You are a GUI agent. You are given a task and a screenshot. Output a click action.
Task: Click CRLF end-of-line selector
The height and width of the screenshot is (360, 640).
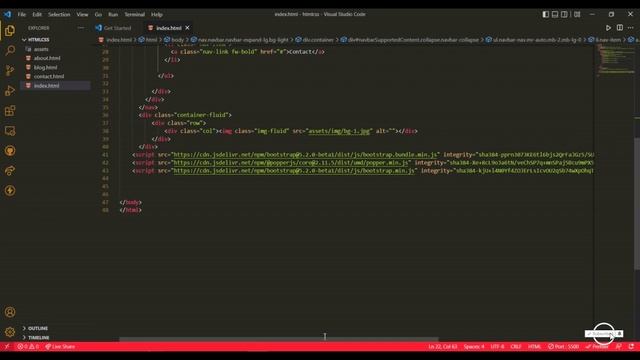pos(516,347)
